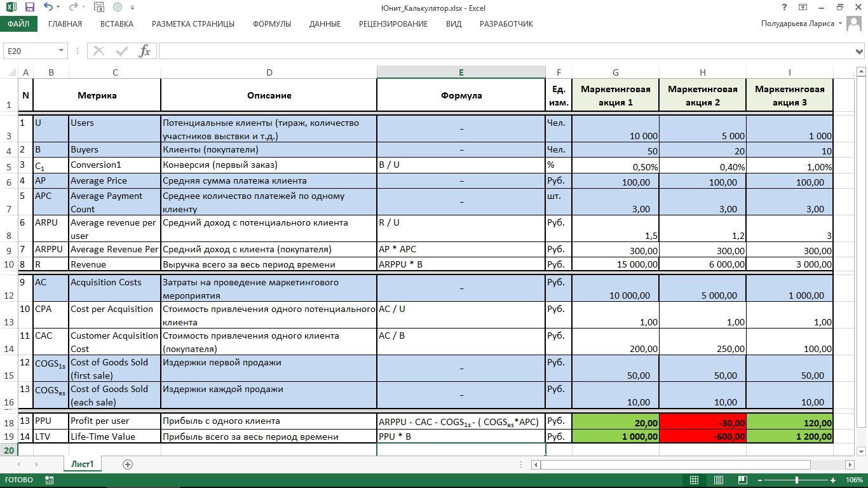Open the Name Box dropdown arrow
Image resolution: width=868 pixels, height=488 pixels.
click(x=62, y=51)
